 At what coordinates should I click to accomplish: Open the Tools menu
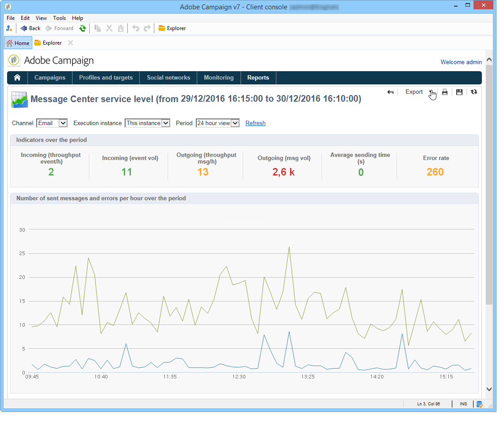click(59, 18)
